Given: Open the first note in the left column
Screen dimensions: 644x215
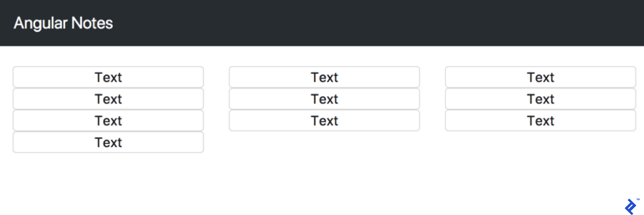Looking at the screenshot, I should (x=108, y=77).
